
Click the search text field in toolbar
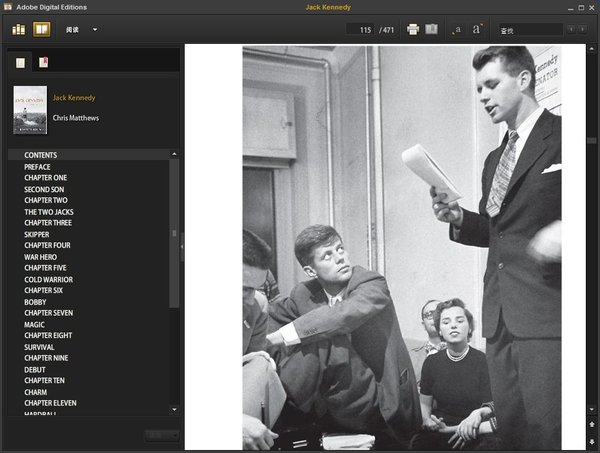tap(531, 29)
